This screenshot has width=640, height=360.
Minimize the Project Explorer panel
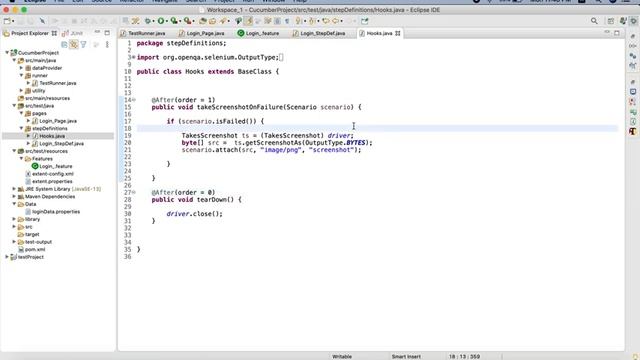point(97,33)
